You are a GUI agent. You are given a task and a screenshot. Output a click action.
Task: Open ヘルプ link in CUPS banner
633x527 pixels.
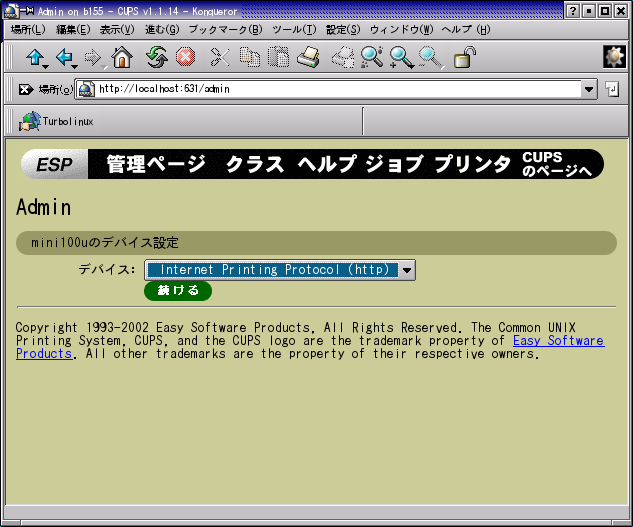click(x=327, y=164)
